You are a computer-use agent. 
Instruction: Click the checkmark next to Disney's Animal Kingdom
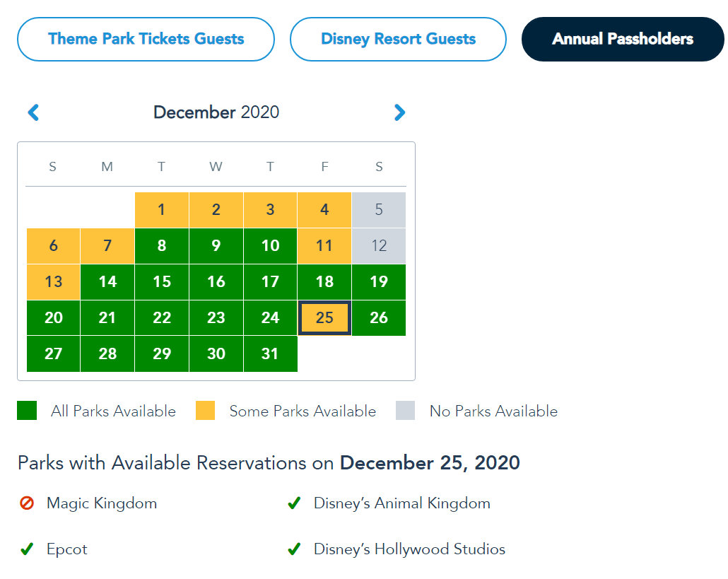coord(294,503)
